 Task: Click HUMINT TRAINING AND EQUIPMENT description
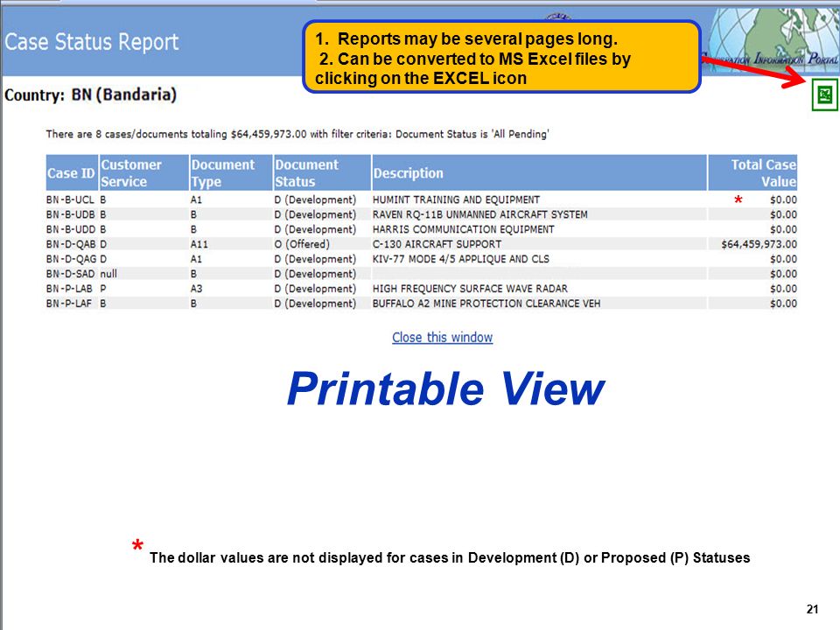click(x=456, y=199)
